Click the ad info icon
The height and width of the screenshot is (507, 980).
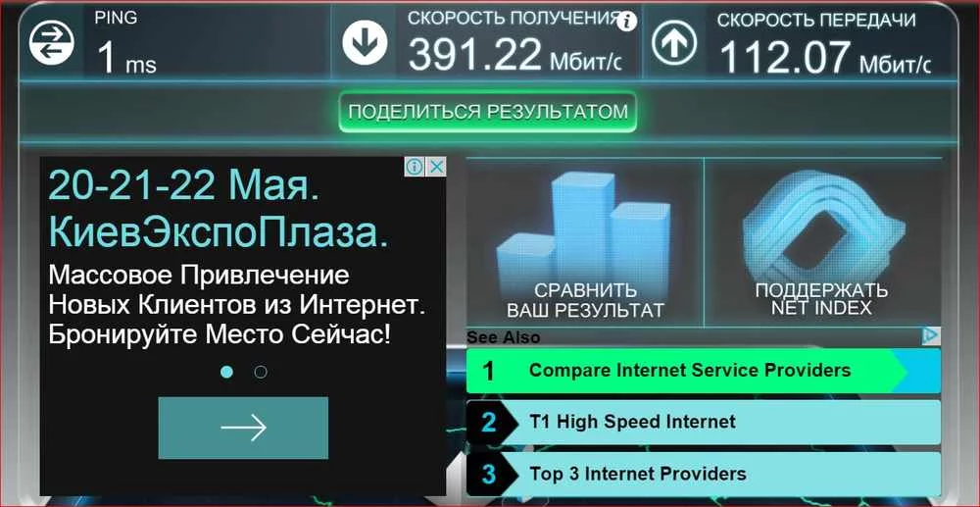pyautogui.click(x=415, y=167)
